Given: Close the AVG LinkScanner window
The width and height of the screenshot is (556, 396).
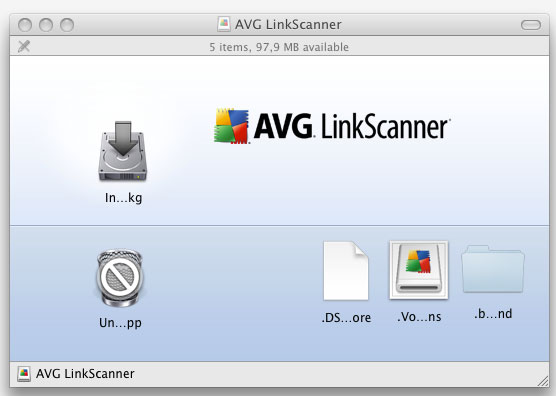Looking at the screenshot, I should click(25, 25).
